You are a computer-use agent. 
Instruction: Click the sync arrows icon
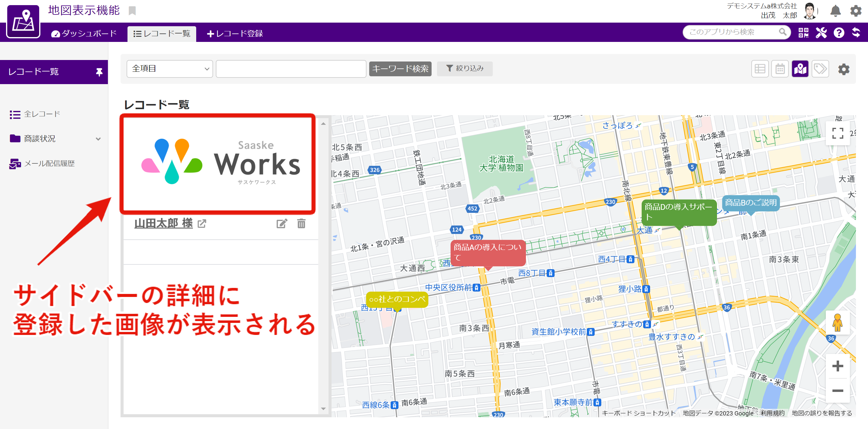pos(856,33)
